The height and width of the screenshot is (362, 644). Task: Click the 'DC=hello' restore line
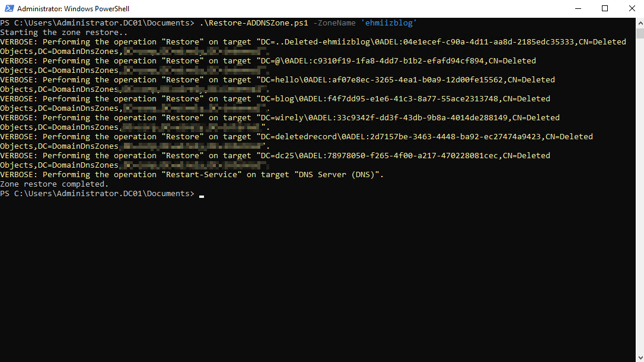pyautogui.click(x=278, y=79)
